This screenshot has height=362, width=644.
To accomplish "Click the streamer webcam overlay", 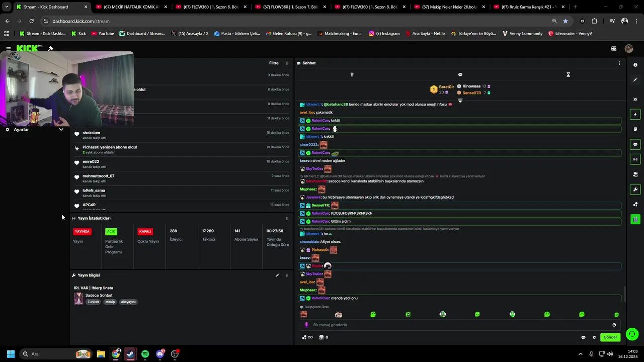I will pos(67,89).
